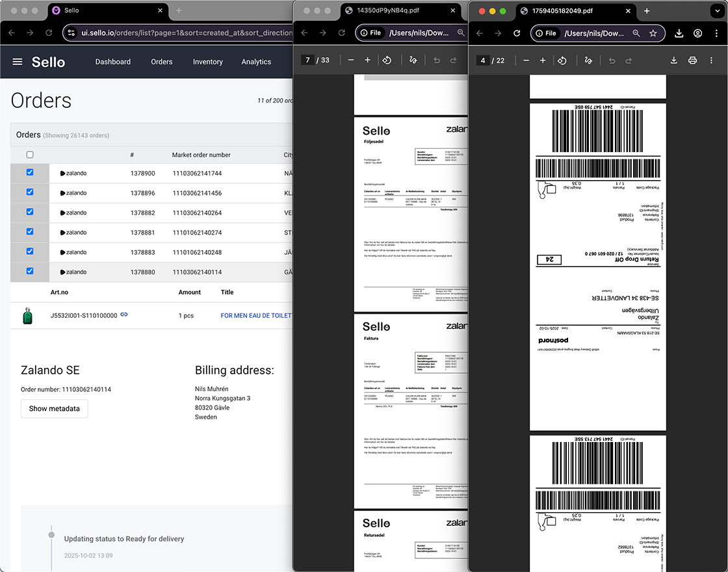
Task: Print the 1759405182049.pdf document
Action: (x=692, y=60)
